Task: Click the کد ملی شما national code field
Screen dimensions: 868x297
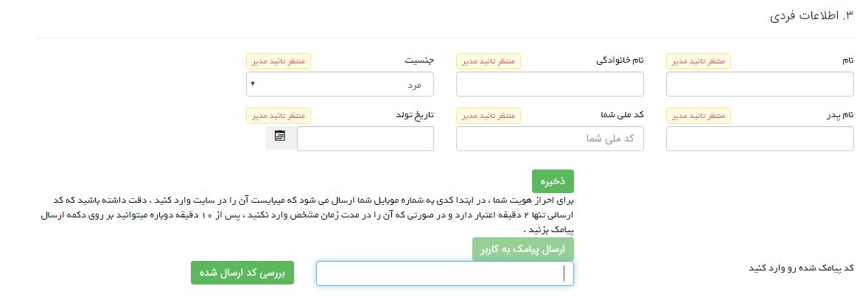Action: [x=550, y=139]
